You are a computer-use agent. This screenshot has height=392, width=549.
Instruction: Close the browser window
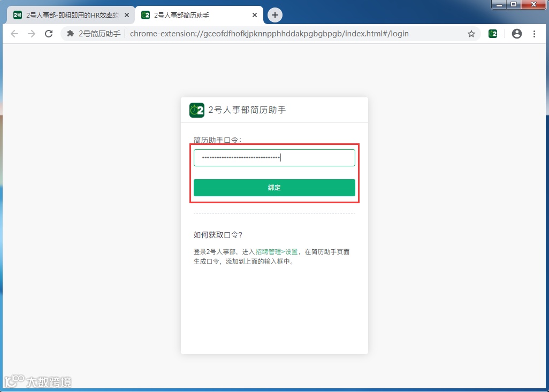(x=533, y=5)
